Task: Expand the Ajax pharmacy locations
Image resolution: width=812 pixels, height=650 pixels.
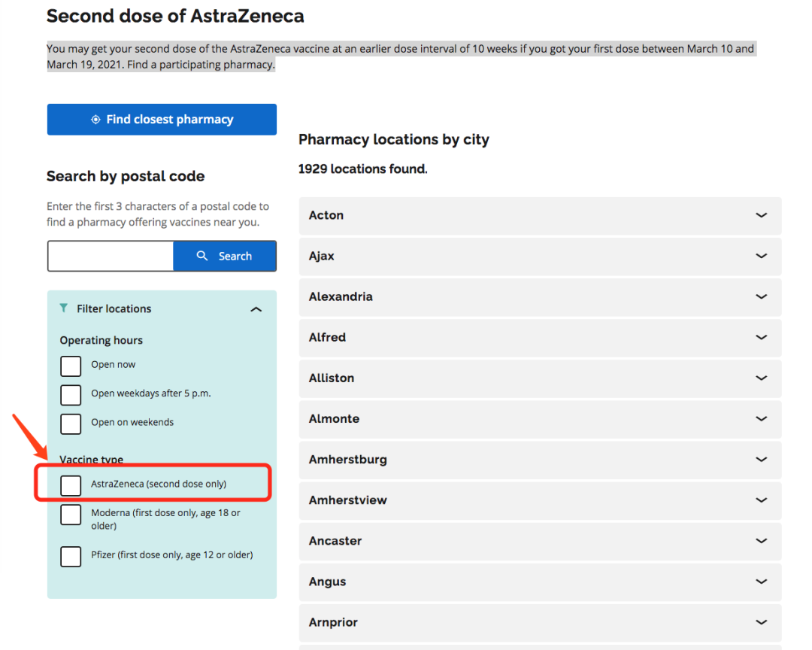Action: (x=540, y=256)
